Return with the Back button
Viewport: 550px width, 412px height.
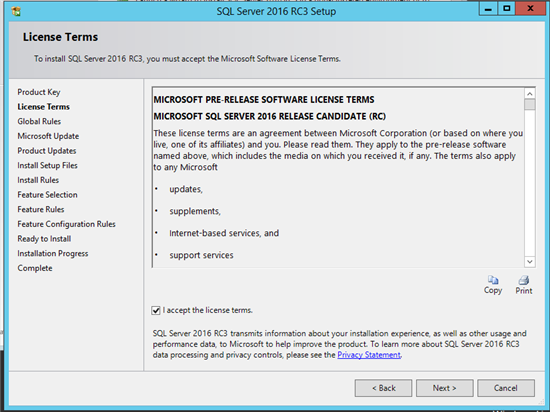(383, 388)
